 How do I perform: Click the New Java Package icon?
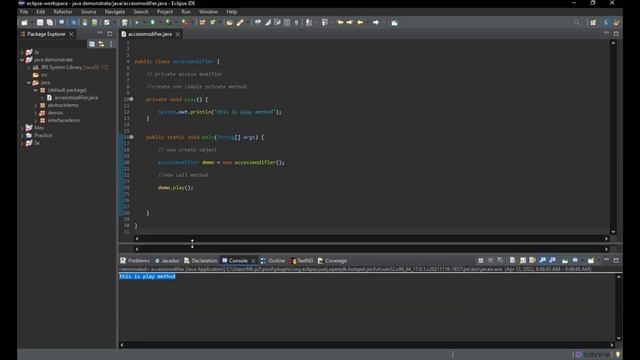[x=202, y=22]
